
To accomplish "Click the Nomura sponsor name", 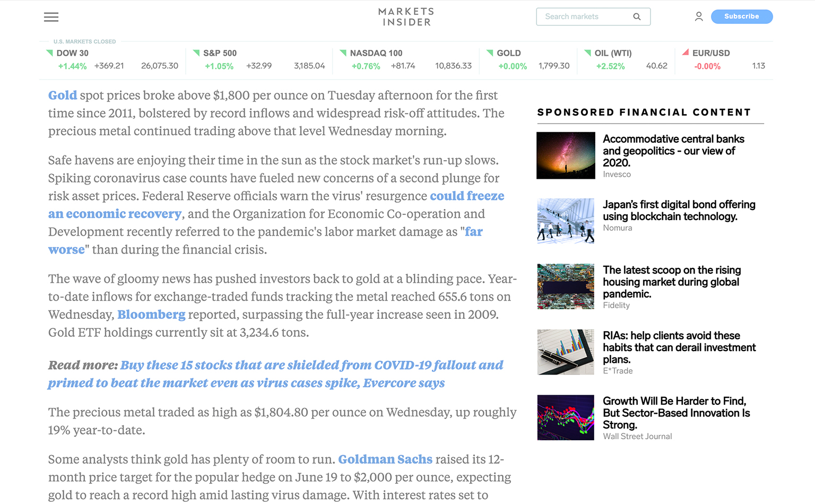I will tap(618, 228).
